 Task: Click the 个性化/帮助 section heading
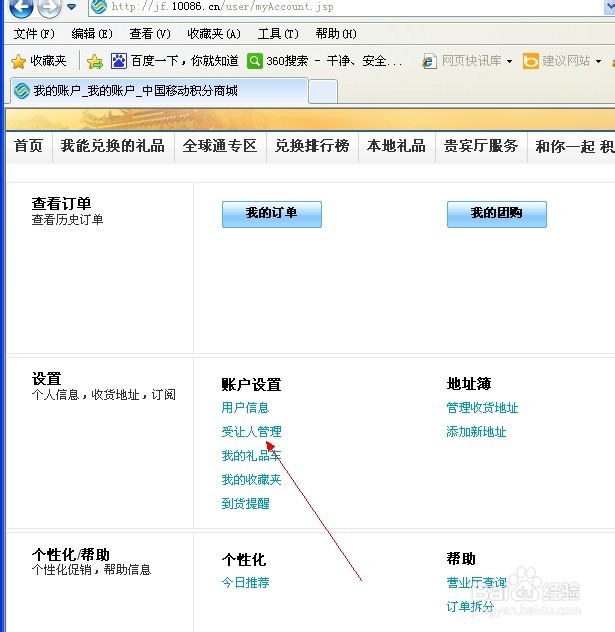(71, 555)
